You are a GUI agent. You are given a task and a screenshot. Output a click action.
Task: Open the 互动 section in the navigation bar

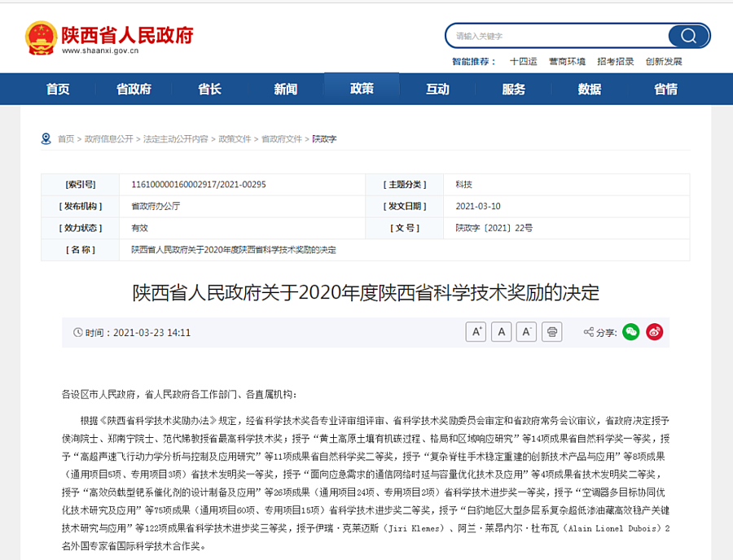click(x=437, y=89)
